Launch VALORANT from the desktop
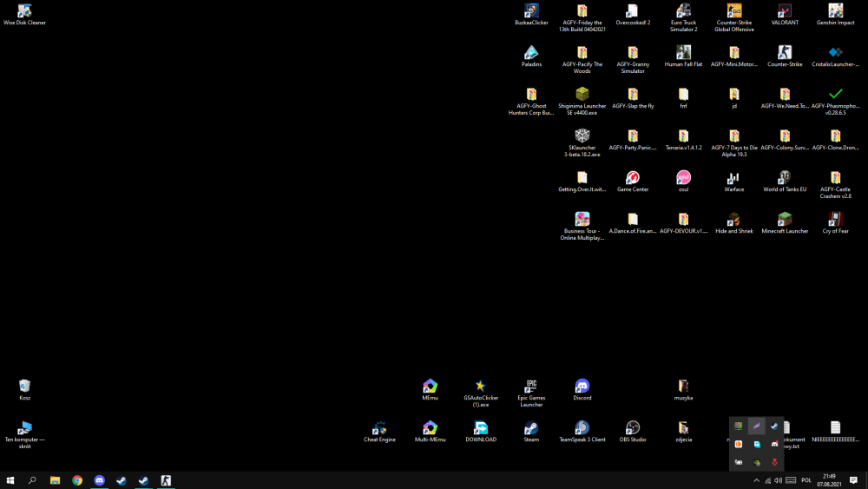The width and height of the screenshot is (868, 489). click(785, 15)
